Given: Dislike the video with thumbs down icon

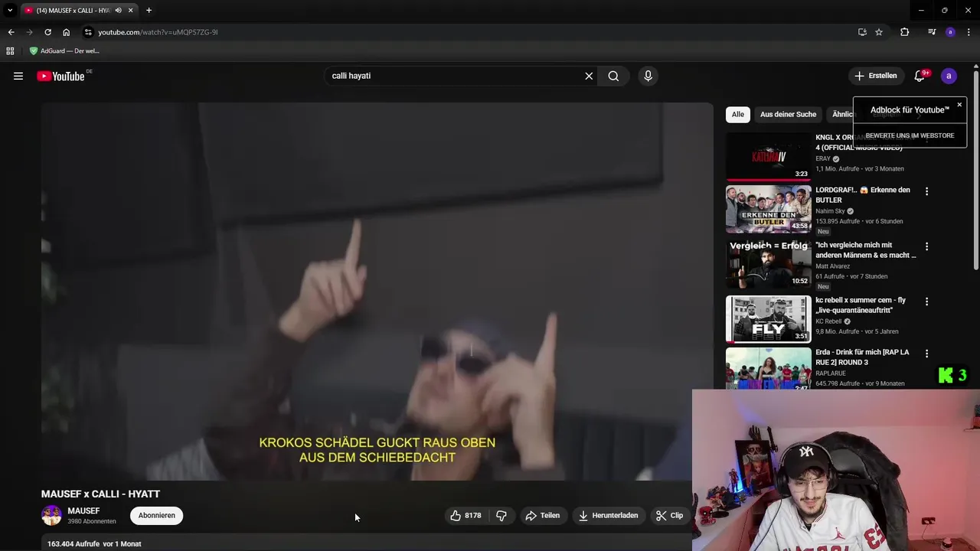Looking at the screenshot, I should [x=501, y=516].
